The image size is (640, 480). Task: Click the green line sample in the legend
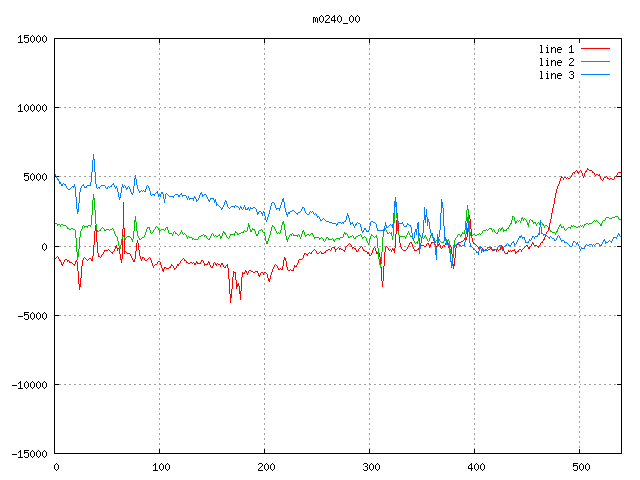595,62
